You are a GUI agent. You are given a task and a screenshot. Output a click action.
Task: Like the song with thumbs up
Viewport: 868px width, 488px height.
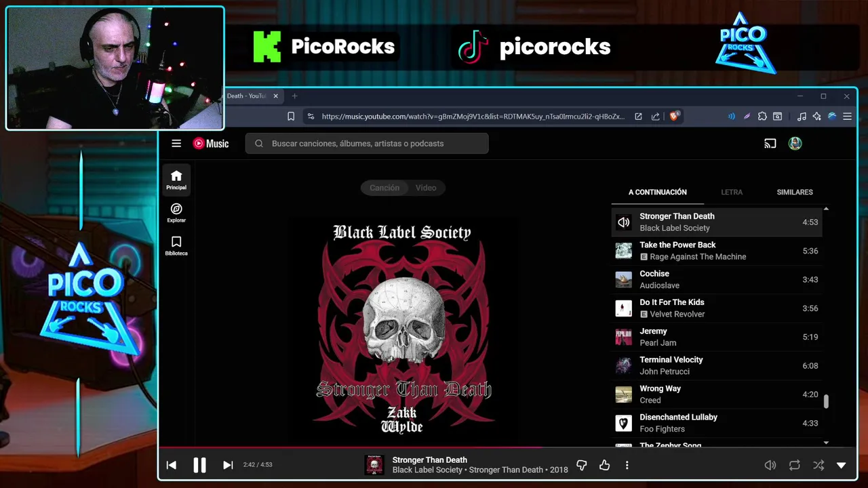[604, 465]
